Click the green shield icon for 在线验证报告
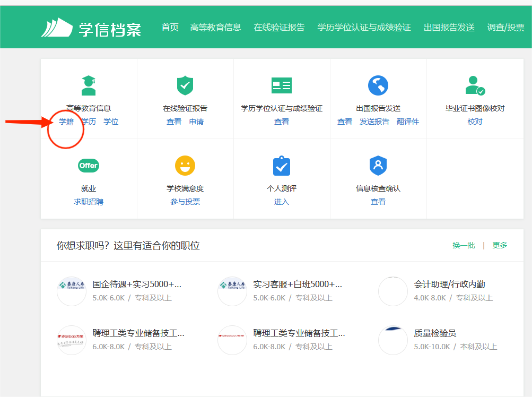 185,85
